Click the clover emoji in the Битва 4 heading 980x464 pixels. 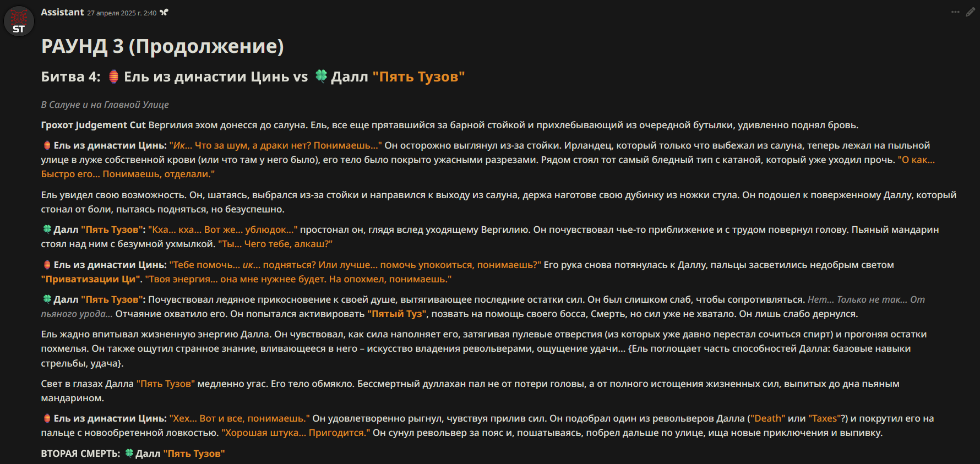[321, 76]
